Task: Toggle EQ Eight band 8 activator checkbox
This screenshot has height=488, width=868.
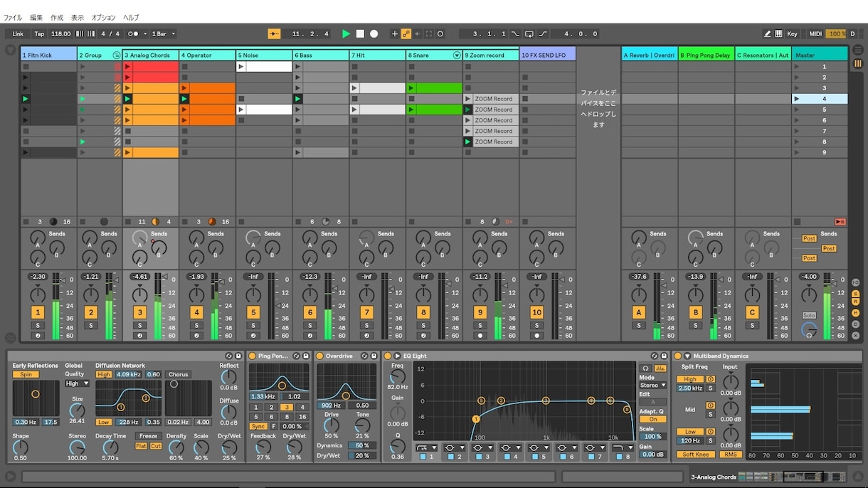Action: click(x=620, y=457)
